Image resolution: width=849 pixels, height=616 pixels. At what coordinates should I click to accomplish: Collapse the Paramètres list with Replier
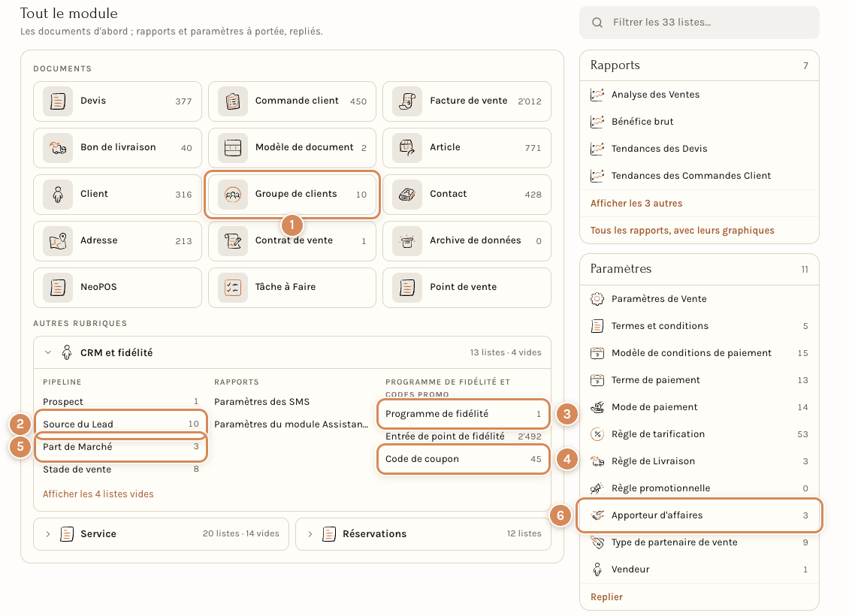606,597
